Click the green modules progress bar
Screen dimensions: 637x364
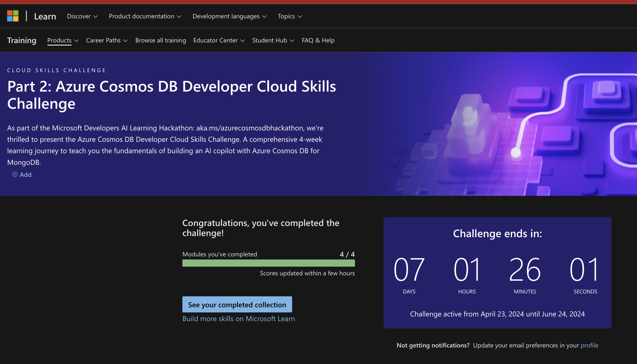click(268, 263)
